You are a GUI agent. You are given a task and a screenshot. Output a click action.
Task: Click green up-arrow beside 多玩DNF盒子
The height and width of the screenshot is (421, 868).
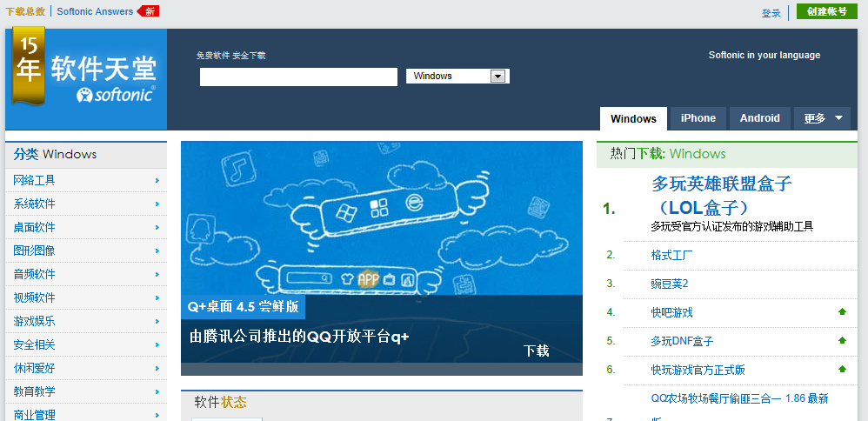pyautogui.click(x=842, y=340)
